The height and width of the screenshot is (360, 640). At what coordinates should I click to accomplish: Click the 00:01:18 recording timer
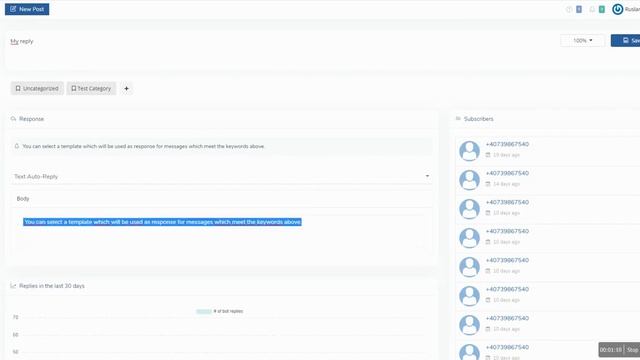(611, 350)
